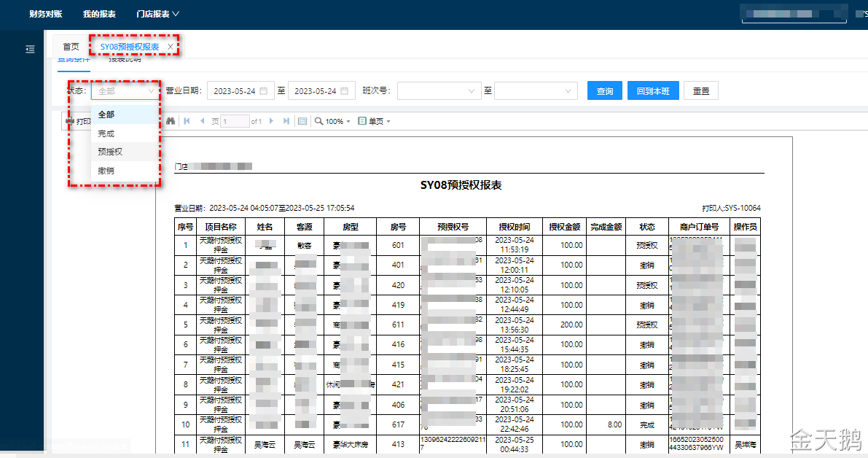The image size is (868, 458).
Task: Click the 回到本班 button
Action: [653, 91]
